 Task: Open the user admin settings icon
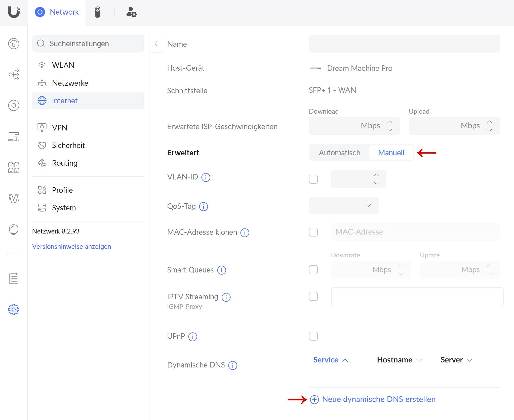point(131,12)
